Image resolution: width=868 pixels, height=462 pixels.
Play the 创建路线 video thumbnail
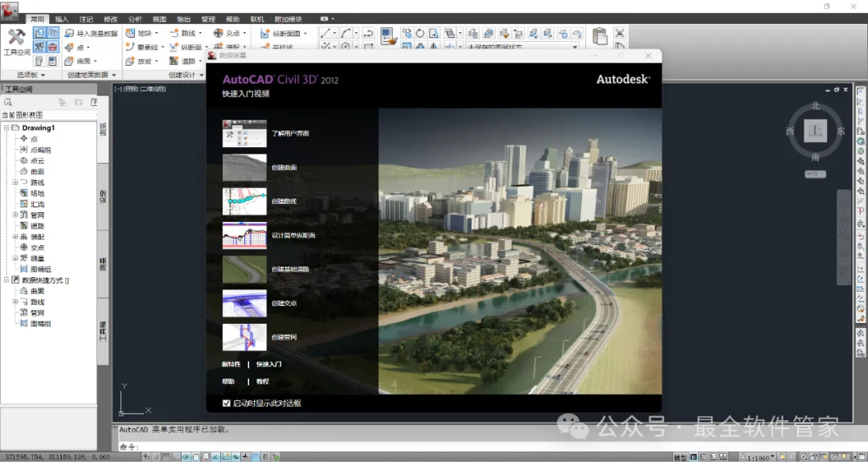pyautogui.click(x=244, y=202)
